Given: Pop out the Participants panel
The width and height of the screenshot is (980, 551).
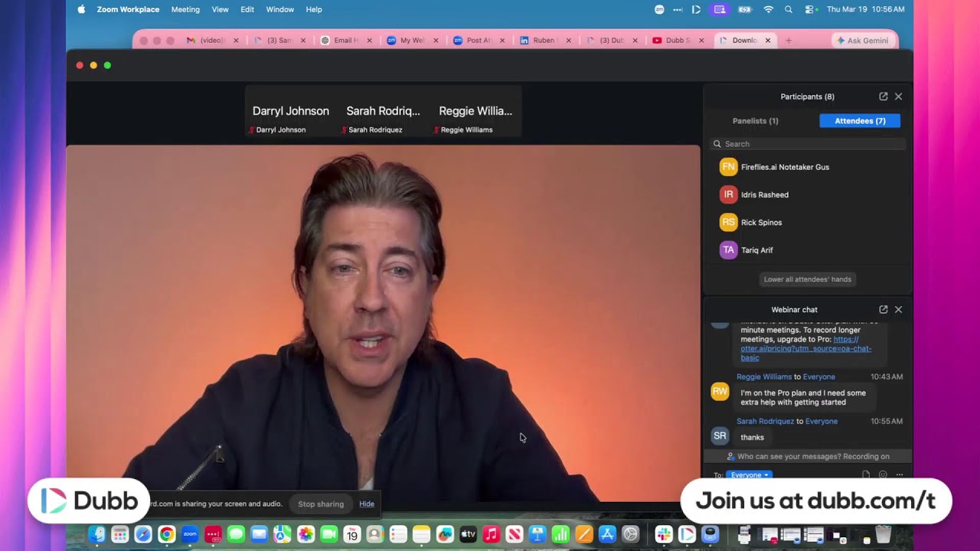Looking at the screenshot, I should (884, 96).
